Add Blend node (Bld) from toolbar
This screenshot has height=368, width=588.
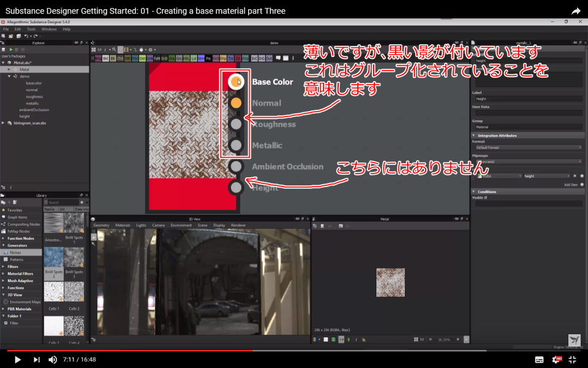coord(105,59)
